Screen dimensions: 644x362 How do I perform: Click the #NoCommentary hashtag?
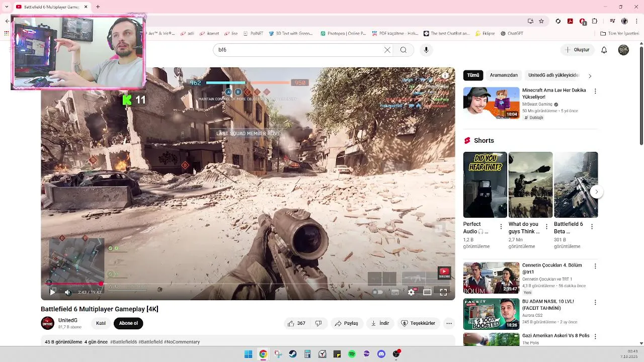tap(182, 342)
